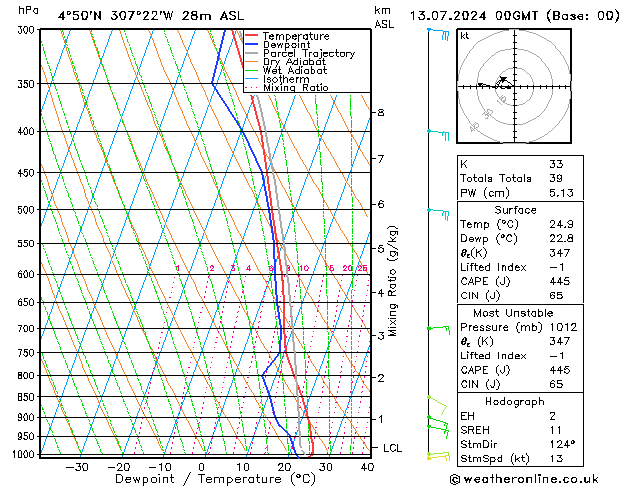Click the Isotherm legend entry
The width and height of the screenshot is (629, 486).
pos(277,79)
